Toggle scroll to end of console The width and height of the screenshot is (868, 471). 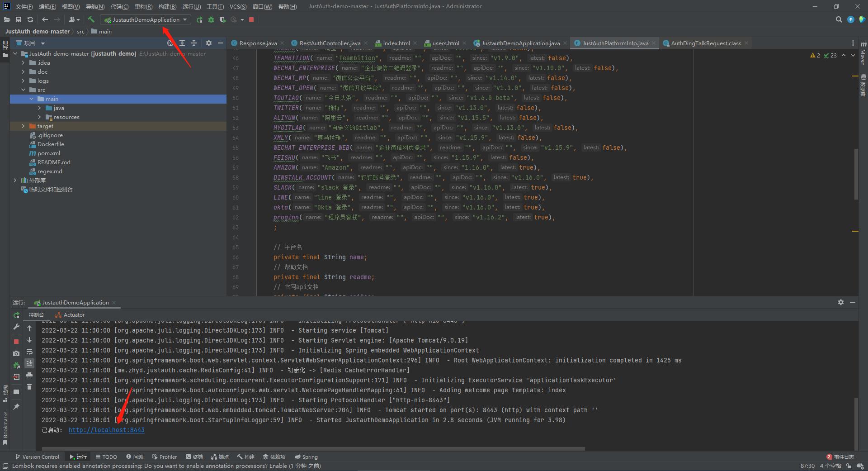pos(29,363)
